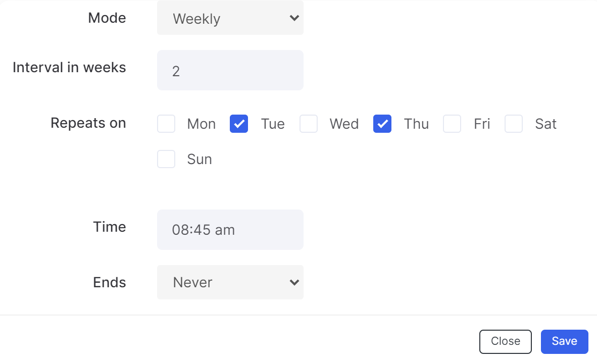This screenshot has width=597, height=364.
Task: Click the chevron arrow on the Ends selector
Action: (x=294, y=283)
